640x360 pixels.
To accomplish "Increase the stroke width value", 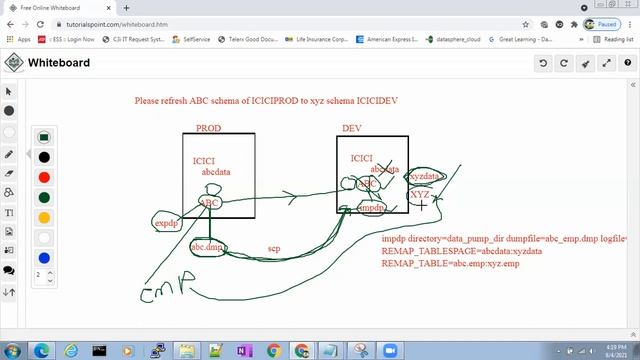I will pos(50,272).
